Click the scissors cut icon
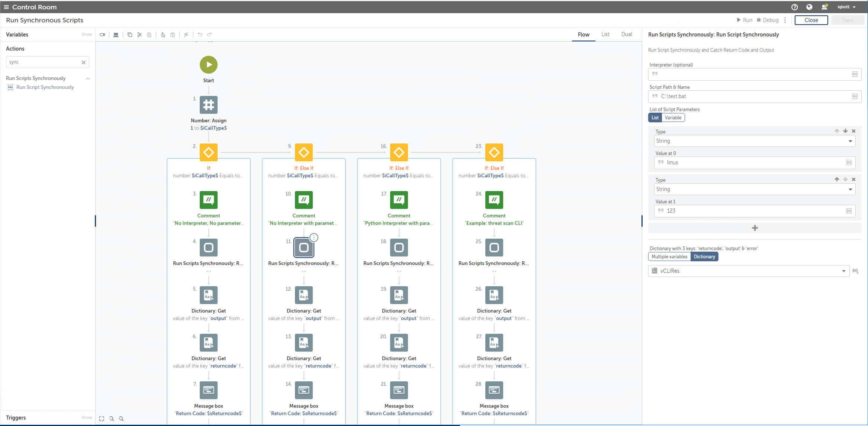Screen dimensions: 868x426 [139, 35]
